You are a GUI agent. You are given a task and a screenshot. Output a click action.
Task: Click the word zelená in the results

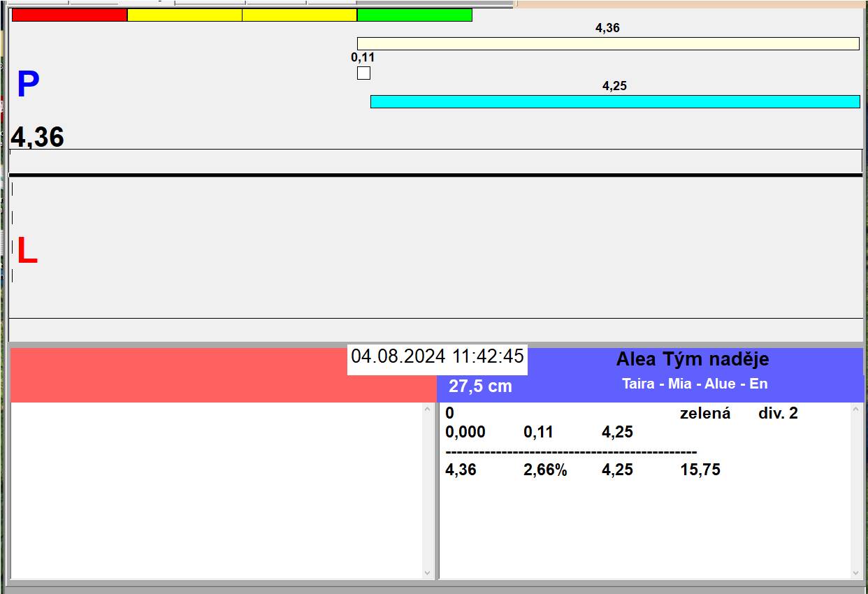point(705,413)
